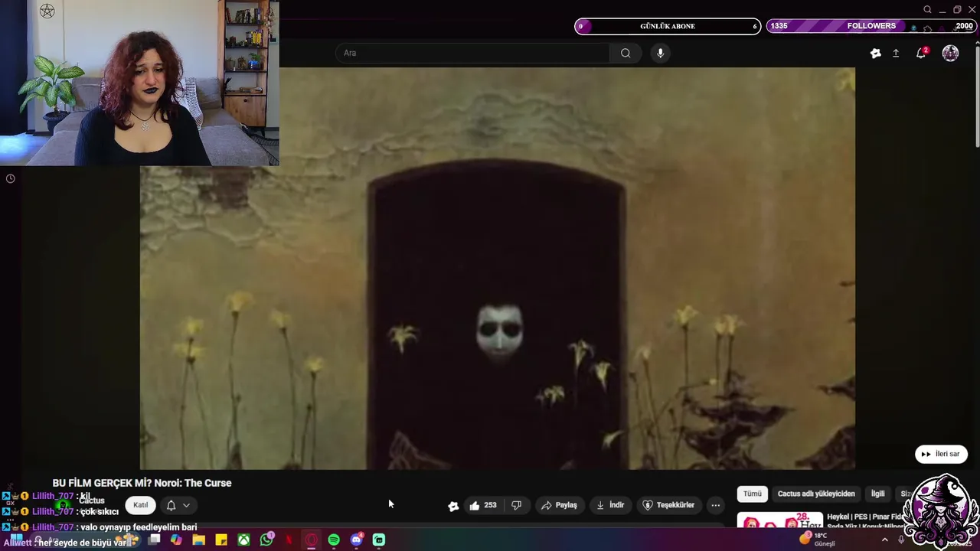This screenshot has width=980, height=551.
Task: Click the 253 like count
Action: tap(490, 505)
